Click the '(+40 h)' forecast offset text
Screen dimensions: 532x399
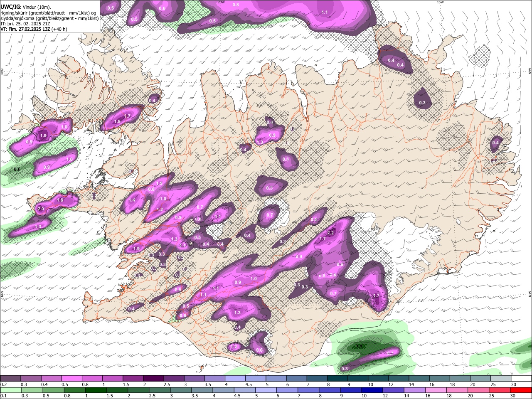point(59,29)
